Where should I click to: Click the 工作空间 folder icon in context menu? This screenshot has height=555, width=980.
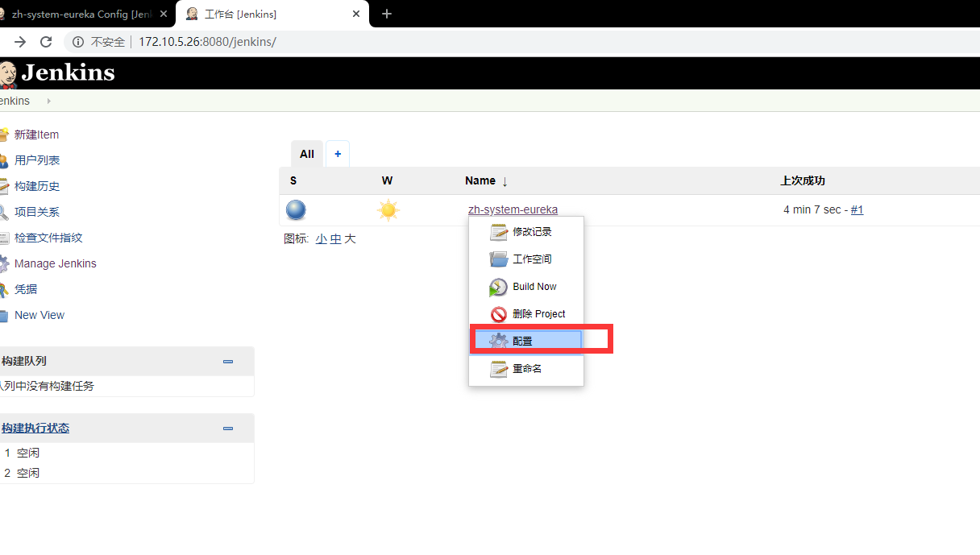tap(499, 259)
